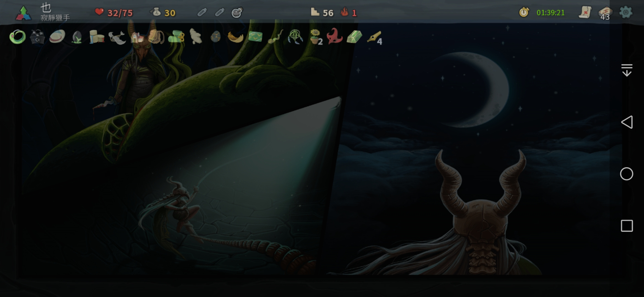The height and width of the screenshot is (297, 644).
Task: Tap the red-striped egg-shaped relic
Action: click(x=57, y=37)
